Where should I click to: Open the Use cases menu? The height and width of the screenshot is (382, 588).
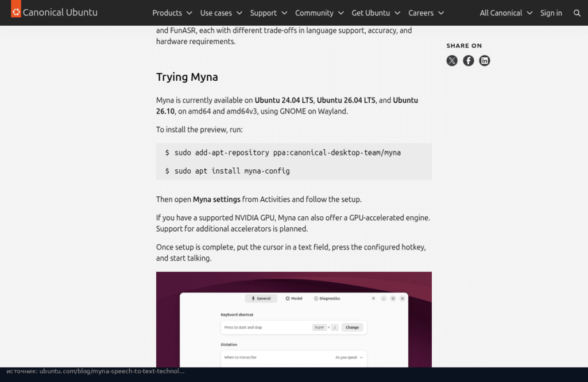[x=221, y=13]
